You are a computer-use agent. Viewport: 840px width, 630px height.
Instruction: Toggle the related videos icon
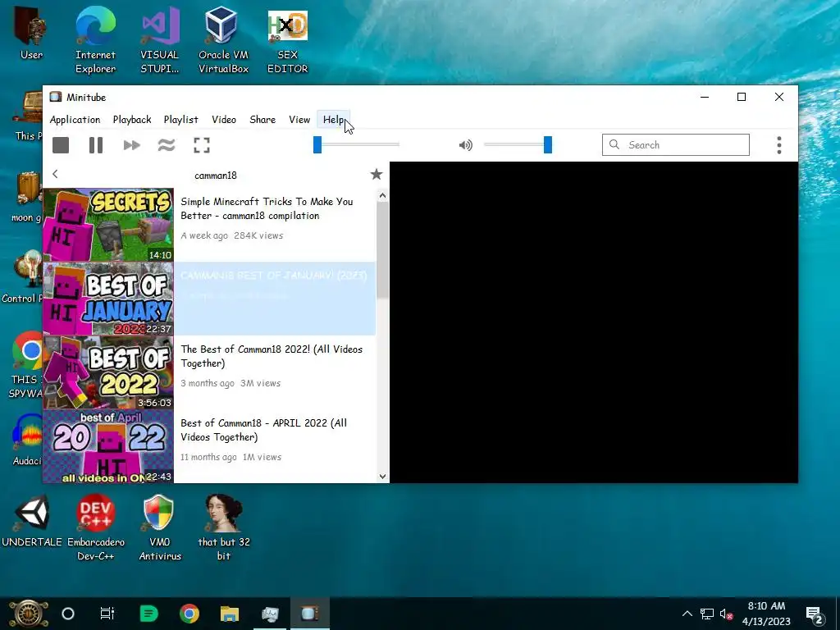point(167,145)
